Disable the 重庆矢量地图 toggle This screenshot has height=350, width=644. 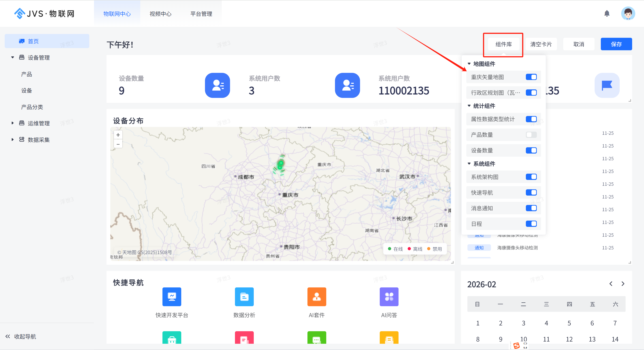pyautogui.click(x=531, y=77)
